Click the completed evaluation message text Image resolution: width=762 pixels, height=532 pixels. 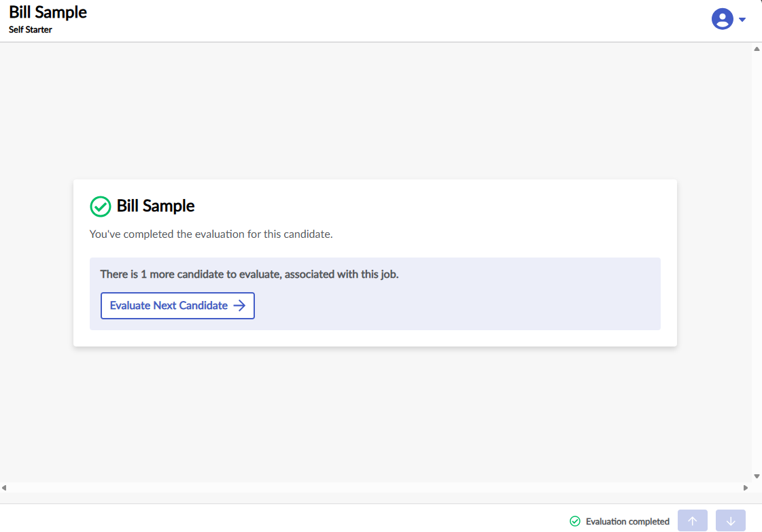point(211,234)
